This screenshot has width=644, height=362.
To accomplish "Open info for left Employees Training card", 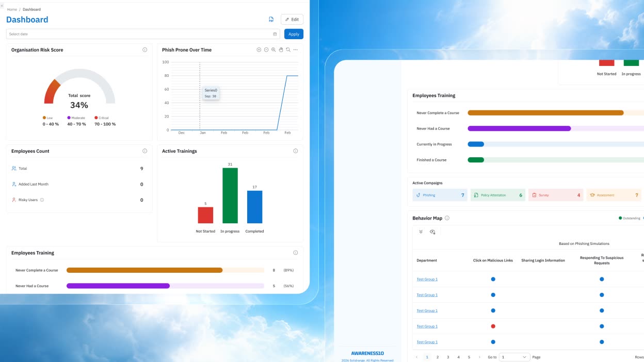I will click(296, 253).
